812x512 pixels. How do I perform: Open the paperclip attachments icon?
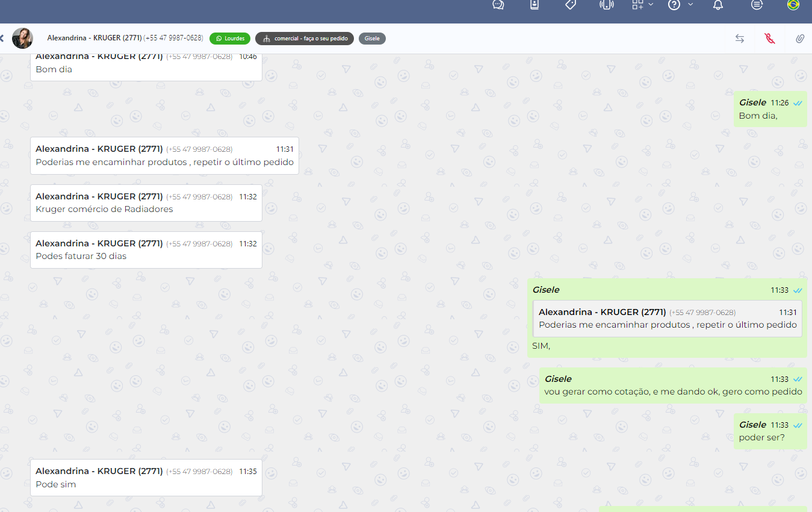tap(799, 39)
